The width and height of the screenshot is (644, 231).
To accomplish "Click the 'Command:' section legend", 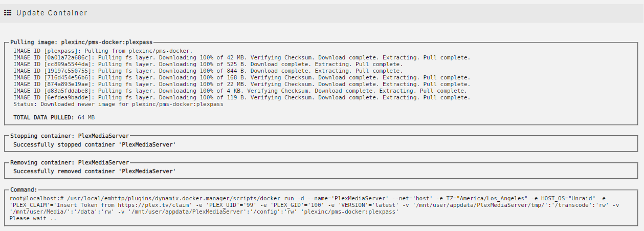I will (24, 190).
